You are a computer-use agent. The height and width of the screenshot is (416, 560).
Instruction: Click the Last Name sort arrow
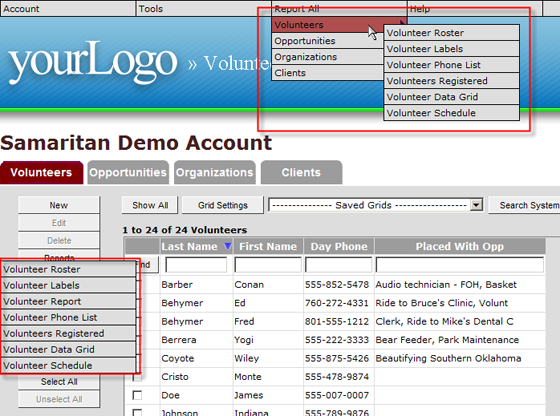coord(228,246)
